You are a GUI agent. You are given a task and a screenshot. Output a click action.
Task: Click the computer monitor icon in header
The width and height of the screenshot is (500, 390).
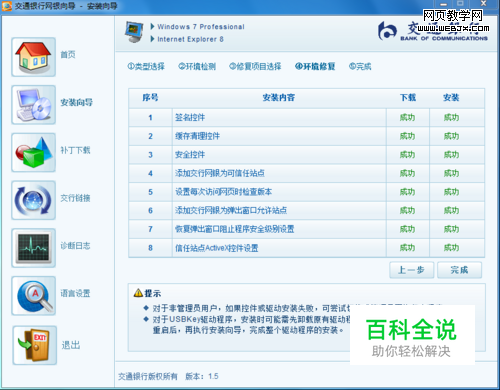coord(134,32)
